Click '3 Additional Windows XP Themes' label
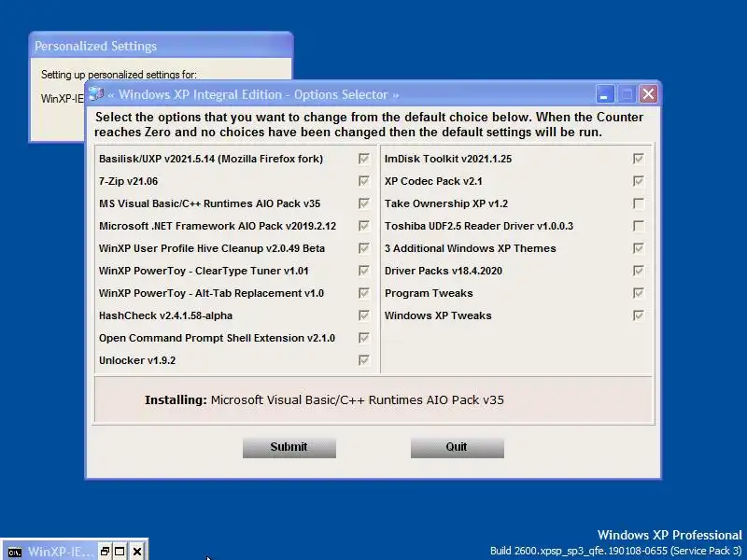Image resolution: width=747 pixels, height=560 pixels. click(471, 248)
